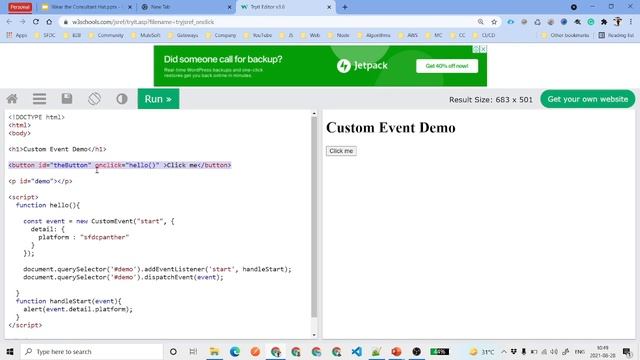Open the Jetpack 'Get 40% off now!' ad button
640x360 pixels.
(447, 66)
